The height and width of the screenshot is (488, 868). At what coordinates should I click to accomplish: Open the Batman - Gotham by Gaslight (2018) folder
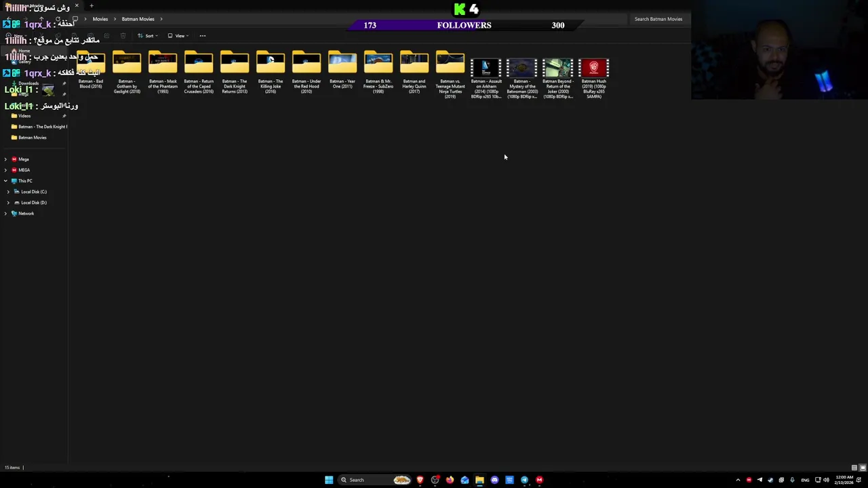tap(127, 73)
